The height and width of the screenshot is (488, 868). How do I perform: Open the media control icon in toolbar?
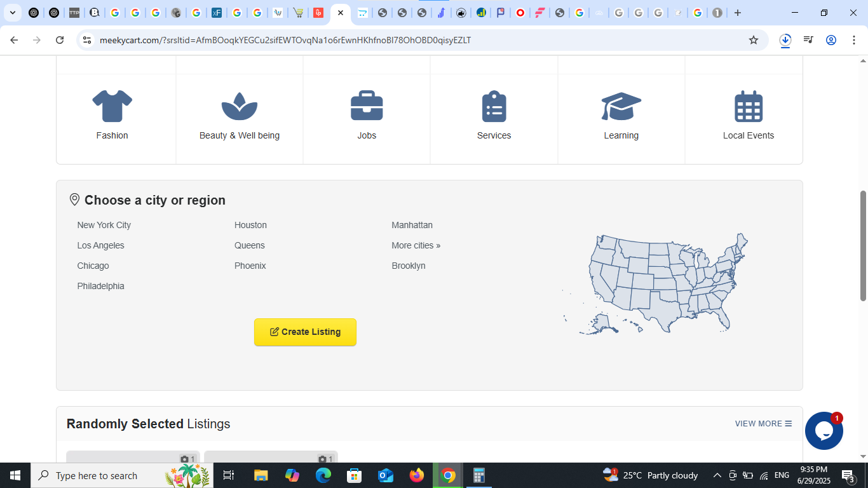(808, 40)
